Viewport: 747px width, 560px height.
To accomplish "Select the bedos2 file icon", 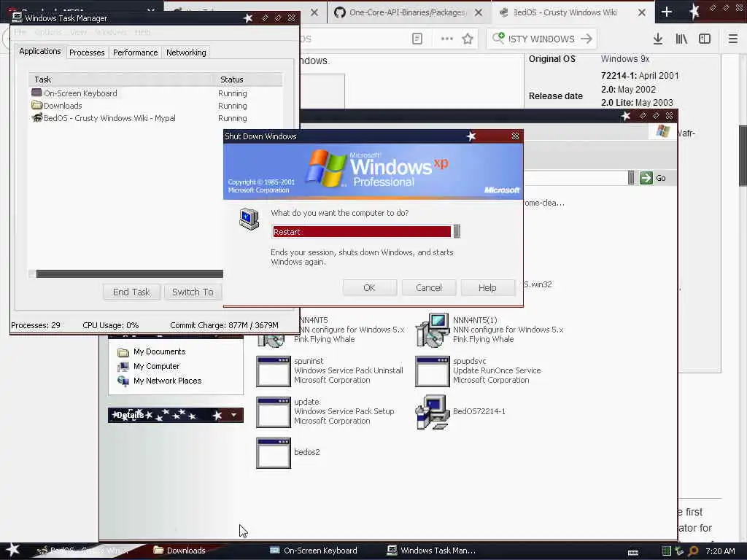I will click(x=274, y=453).
